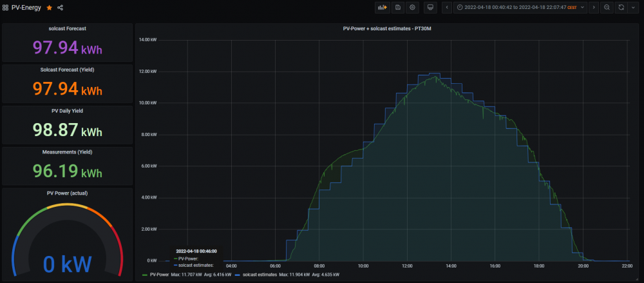Click the 12.00 kW axis label
Viewport: 644px width, 283px height.
(148, 72)
